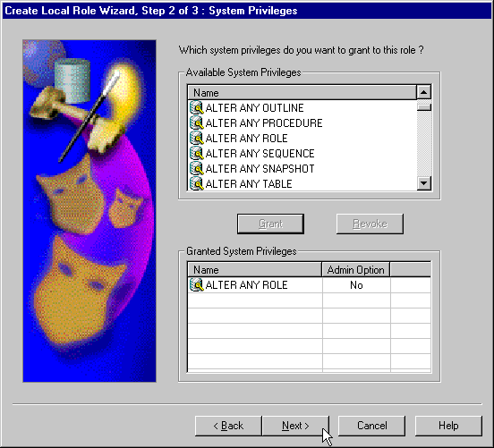This screenshot has height=448, width=494.
Task: Click the ALTER ANY TABLE privilege icon
Action: coord(197,183)
